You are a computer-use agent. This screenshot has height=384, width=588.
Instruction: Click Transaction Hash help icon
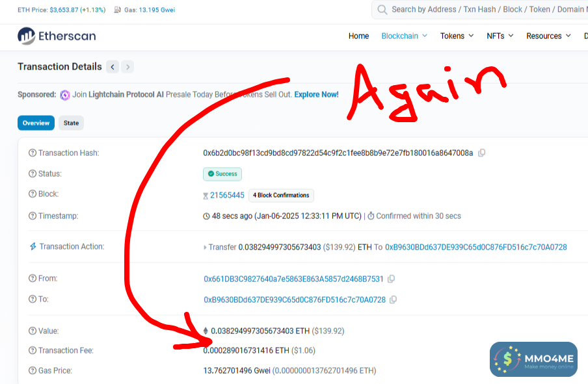33,153
